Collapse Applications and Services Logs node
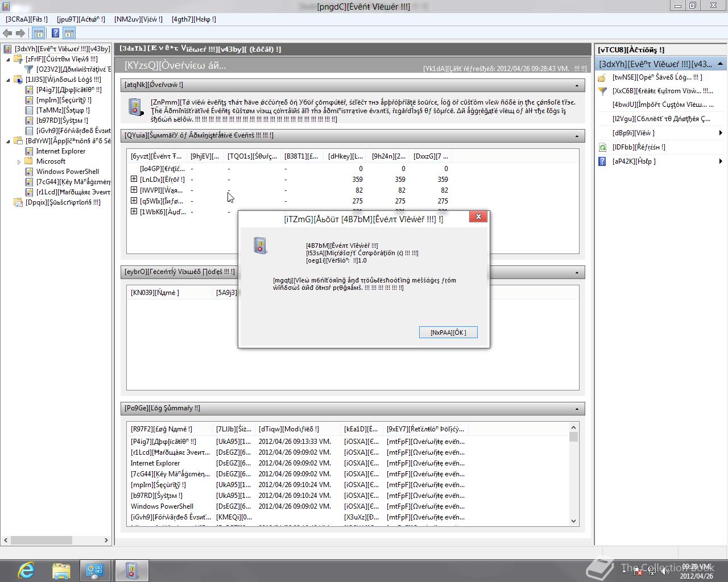This screenshot has width=728, height=582. pyautogui.click(x=8, y=141)
